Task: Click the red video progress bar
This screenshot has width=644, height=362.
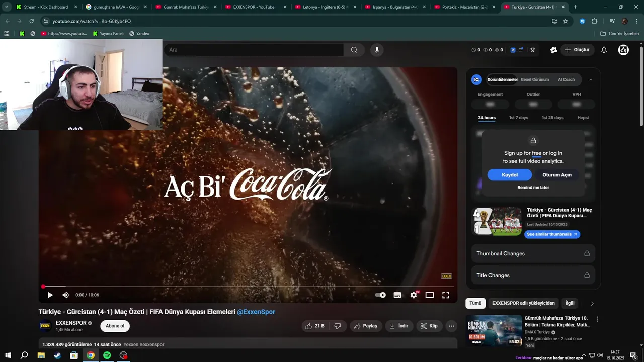Action: pyautogui.click(x=248, y=287)
